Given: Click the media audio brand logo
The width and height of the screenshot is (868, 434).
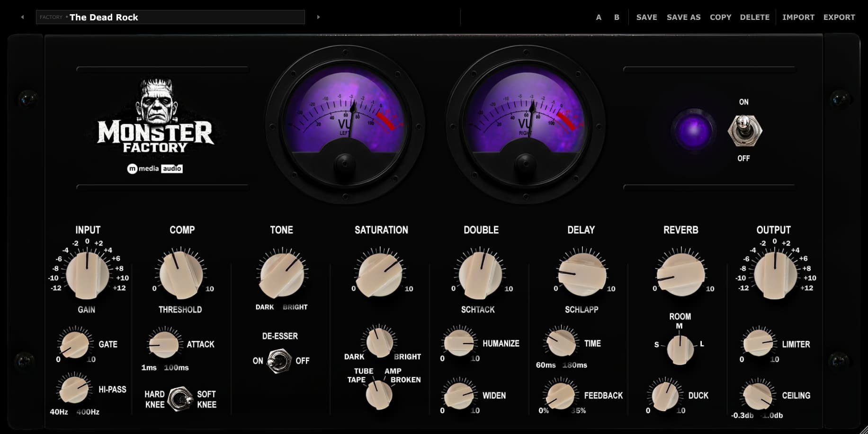Looking at the screenshot, I should point(155,168).
